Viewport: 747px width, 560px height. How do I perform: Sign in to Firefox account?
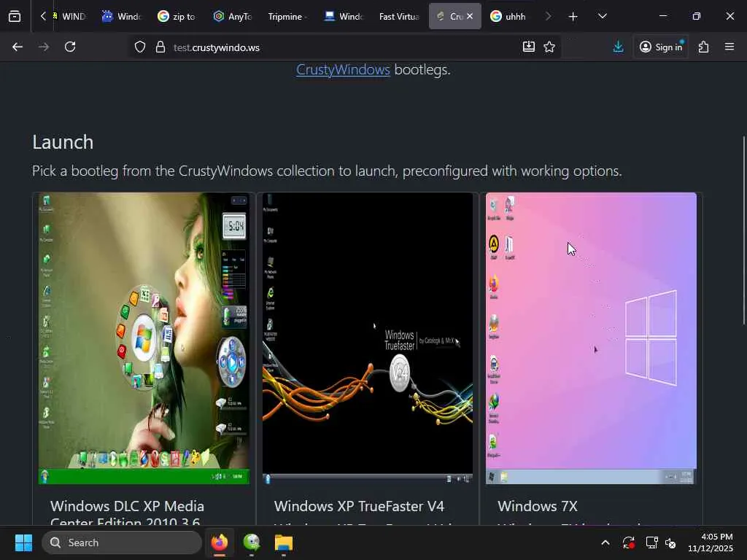[661, 47]
